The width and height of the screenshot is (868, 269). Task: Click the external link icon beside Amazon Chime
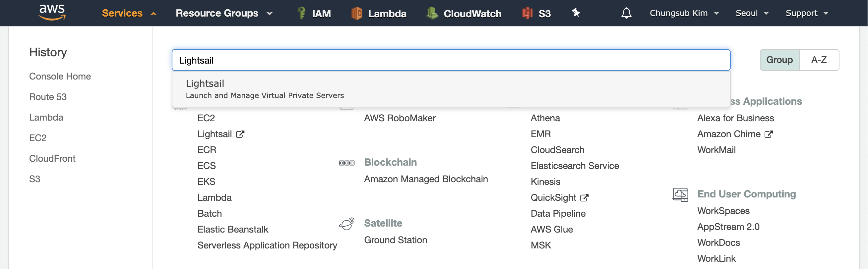coord(769,134)
